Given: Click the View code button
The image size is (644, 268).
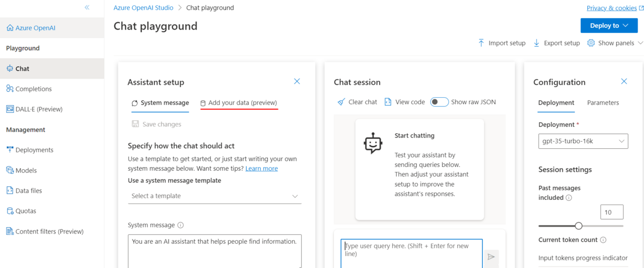Looking at the screenshot, I should (405, 102).
